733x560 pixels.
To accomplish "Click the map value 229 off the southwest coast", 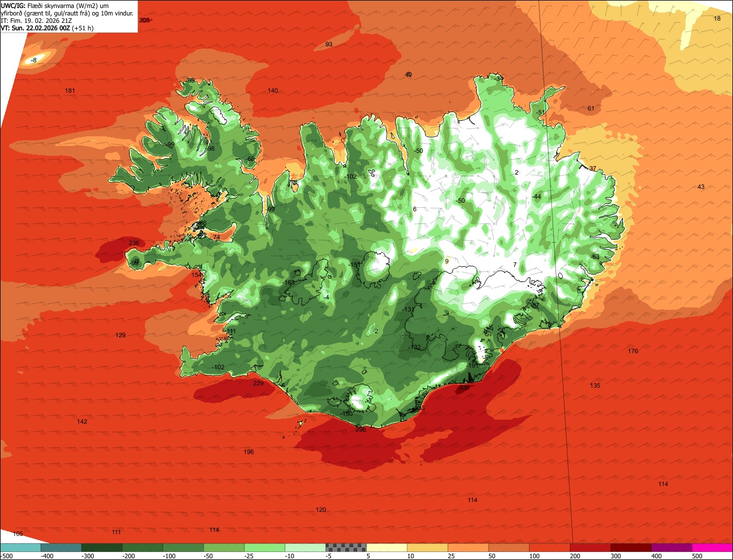I will [x=258, y=383].
